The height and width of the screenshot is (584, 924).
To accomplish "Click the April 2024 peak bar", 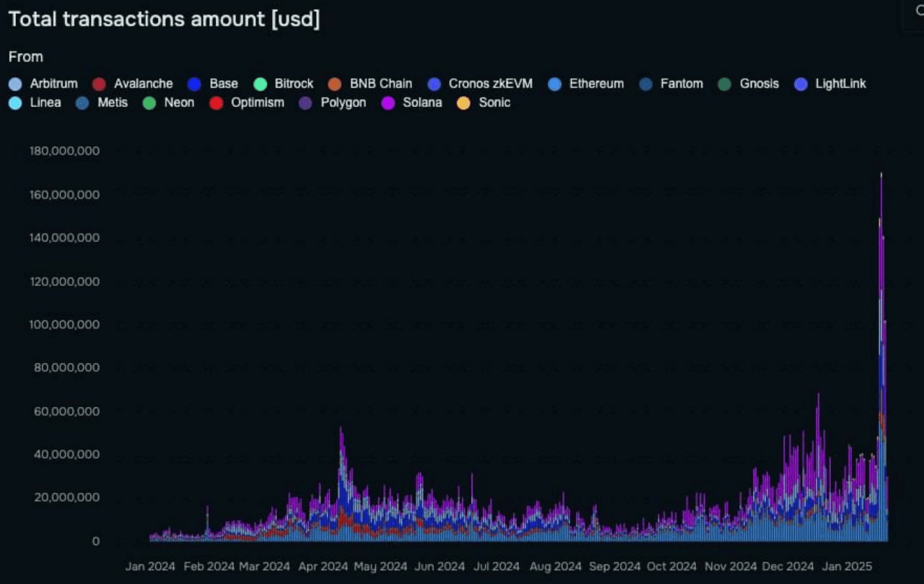I will point(341,484).
